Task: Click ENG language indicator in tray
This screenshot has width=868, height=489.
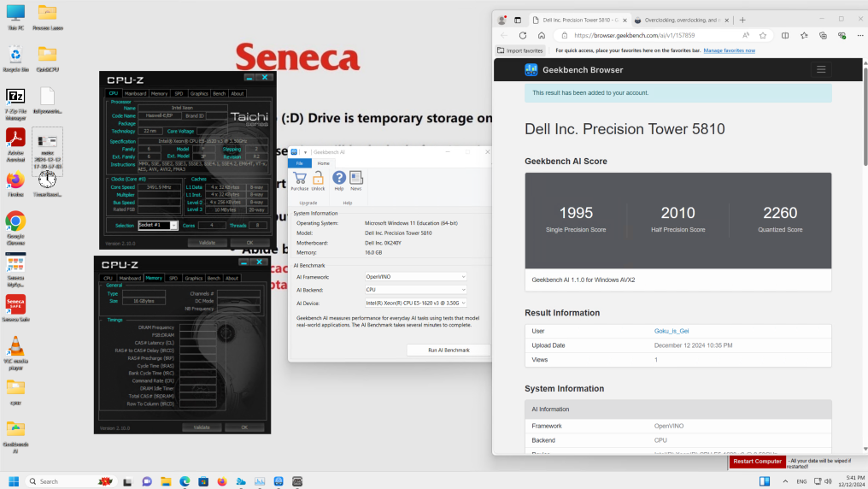Action: tap(801, 481)
